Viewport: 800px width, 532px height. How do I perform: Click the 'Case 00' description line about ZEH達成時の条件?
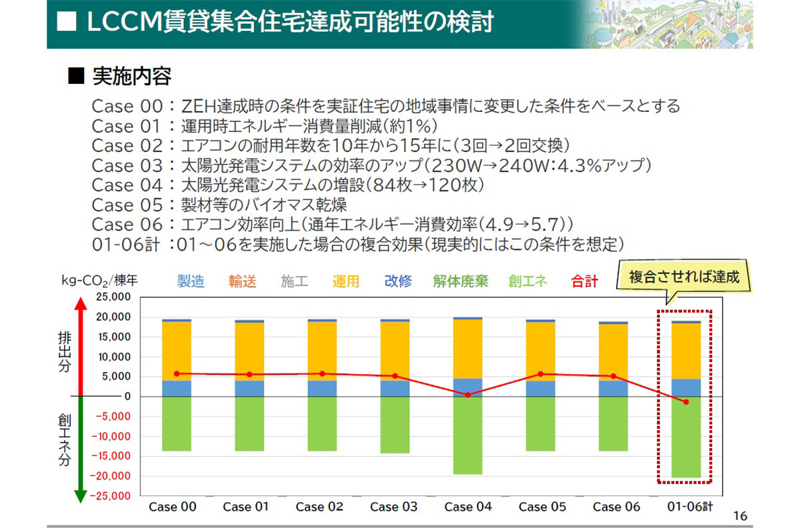pos(386,106)
